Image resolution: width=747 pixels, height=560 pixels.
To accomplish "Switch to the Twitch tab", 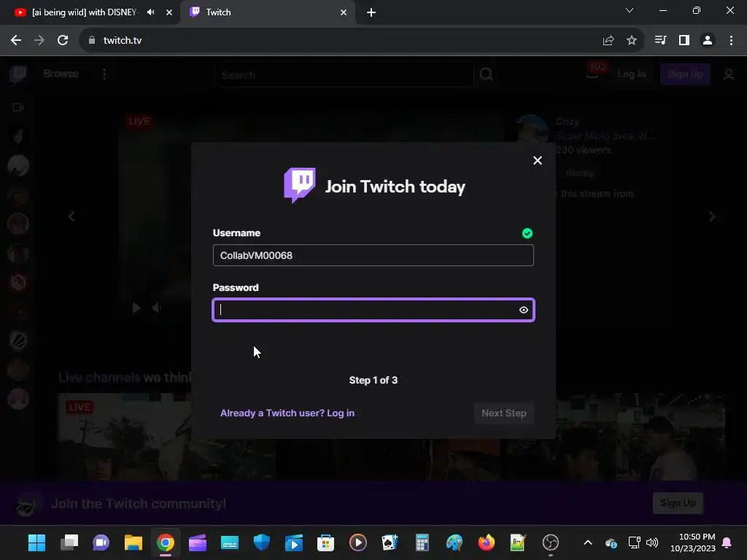I will (267, 12).
